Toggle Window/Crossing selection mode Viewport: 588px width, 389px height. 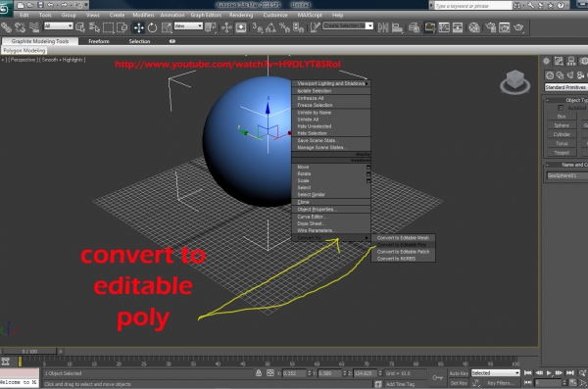tap(122, 27)
